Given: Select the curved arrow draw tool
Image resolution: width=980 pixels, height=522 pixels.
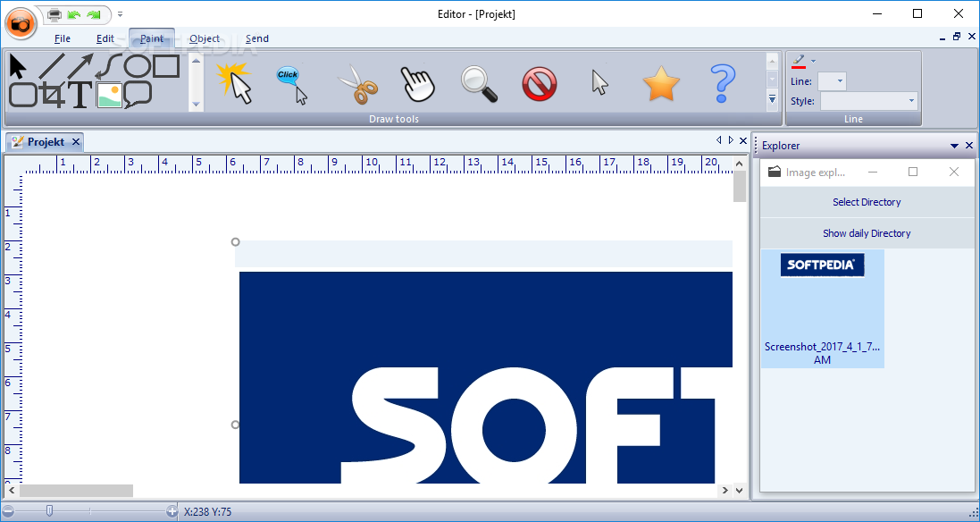Looking at the screenshot, I should tap(109, 67).
